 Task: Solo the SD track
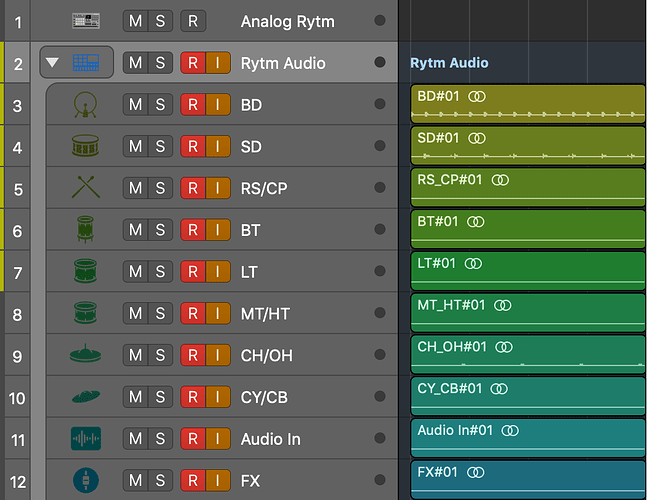point(160,146)
